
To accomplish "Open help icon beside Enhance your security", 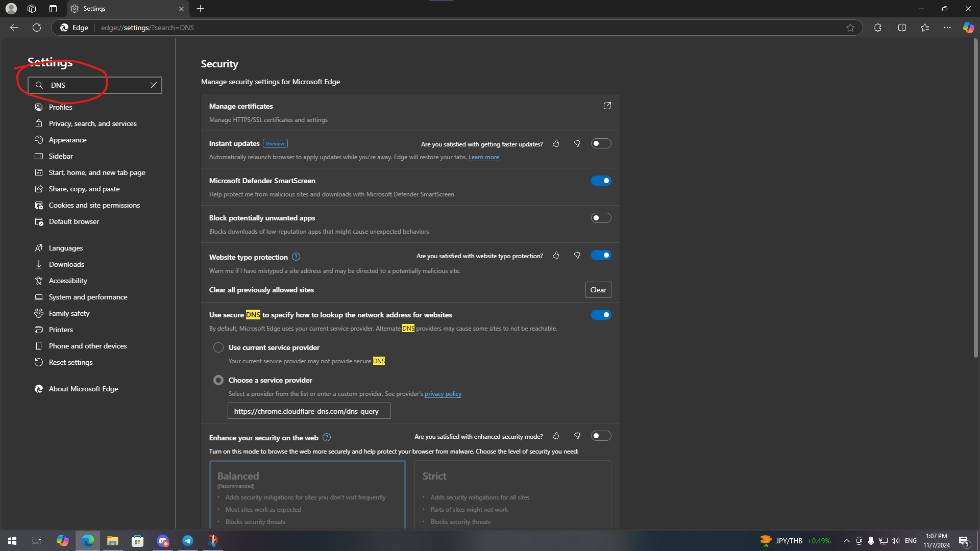I will click(x=327, y=438).
